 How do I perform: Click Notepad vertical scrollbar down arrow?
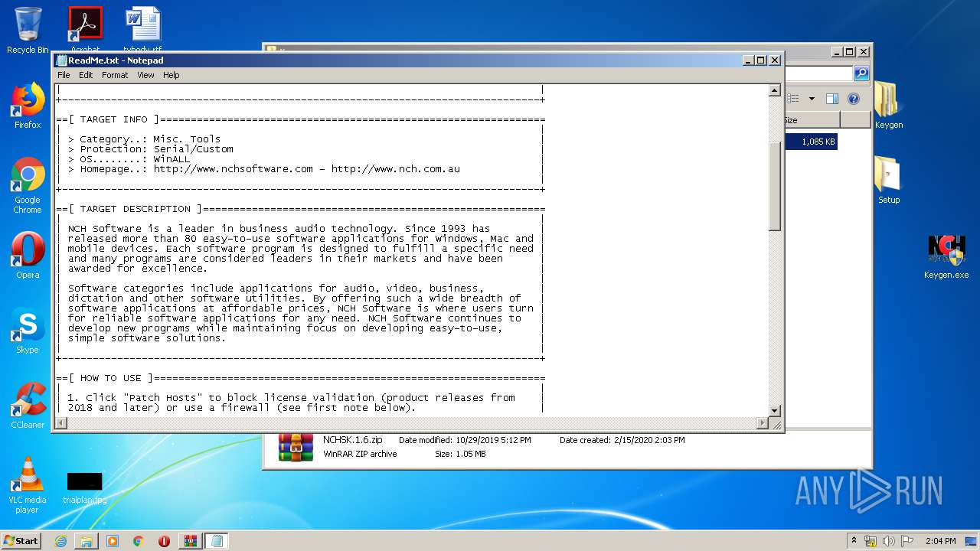(x=774, y=411)
